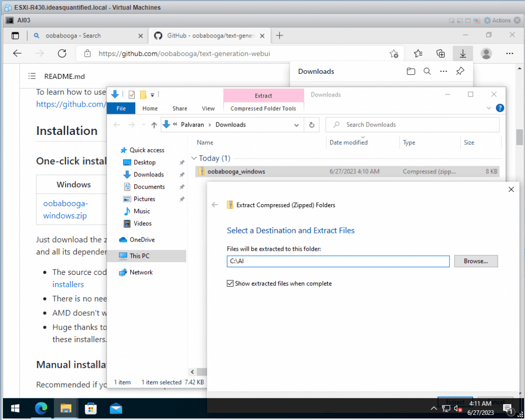The height and width of the screenshot is (420, 525).
Task: Open the Explorer File menu
Action: pos(121,109)
